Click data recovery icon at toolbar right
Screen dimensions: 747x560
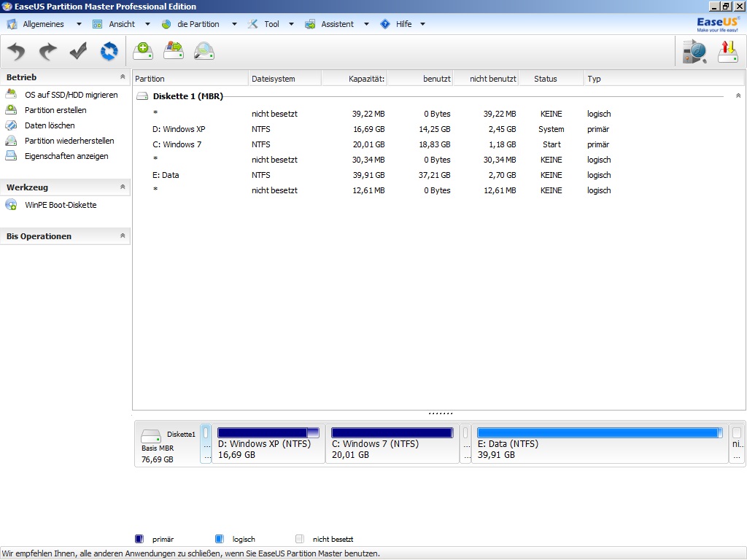(x=694, y=52)
